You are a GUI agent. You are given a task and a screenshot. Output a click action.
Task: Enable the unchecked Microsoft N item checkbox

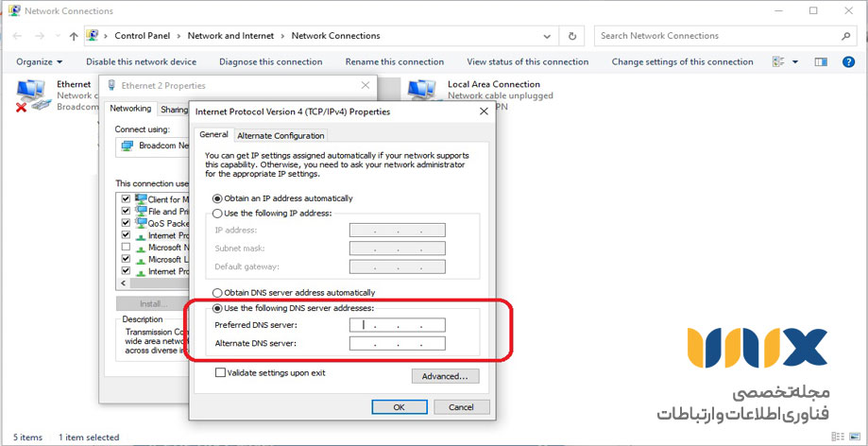click(126, 248)
